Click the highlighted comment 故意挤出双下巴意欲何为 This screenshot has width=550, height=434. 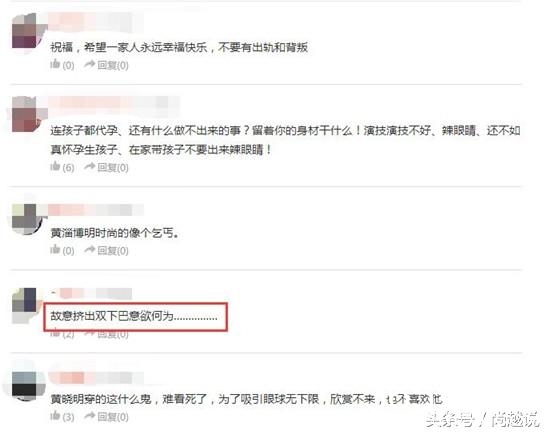click(136, 317)
